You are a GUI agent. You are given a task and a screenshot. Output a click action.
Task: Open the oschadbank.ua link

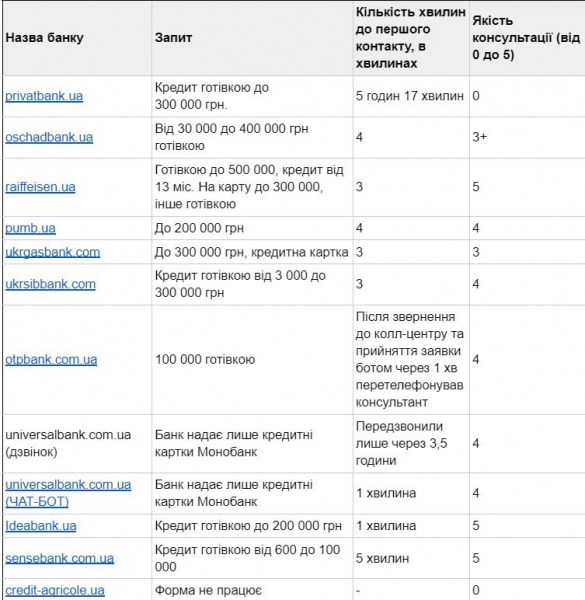pos(49,137)
